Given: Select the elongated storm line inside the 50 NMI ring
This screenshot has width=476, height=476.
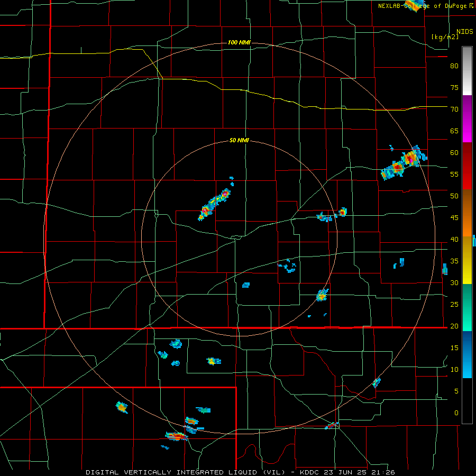Looking at the screenshot, I should (214, 204).
